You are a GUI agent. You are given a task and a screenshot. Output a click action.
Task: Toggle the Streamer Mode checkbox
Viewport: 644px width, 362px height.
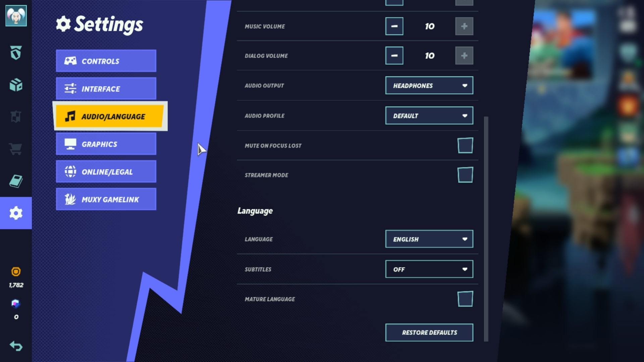pyautogui.click(x=465, y=175)
